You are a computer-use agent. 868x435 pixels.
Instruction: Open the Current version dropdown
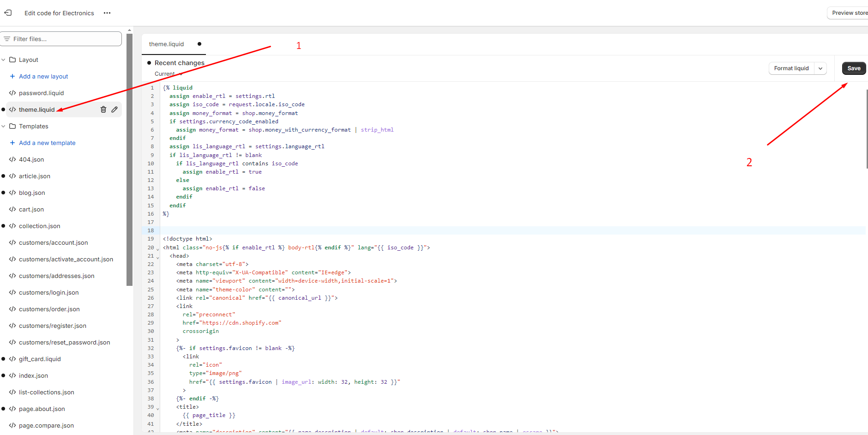point(169,74)
